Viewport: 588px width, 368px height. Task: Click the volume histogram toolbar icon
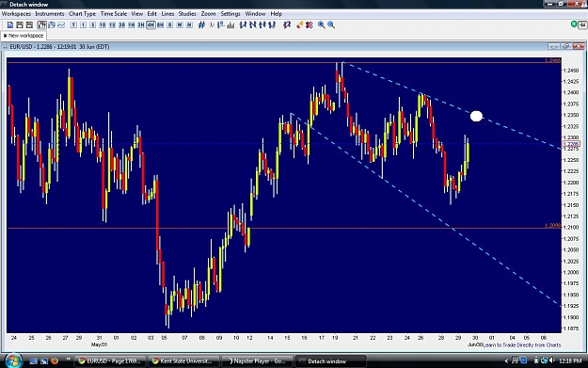click(230, 25)
